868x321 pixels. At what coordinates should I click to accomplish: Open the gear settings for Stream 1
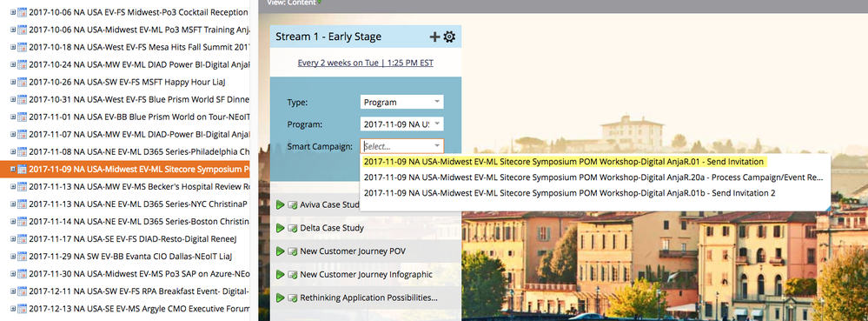(x=449, y=37)
